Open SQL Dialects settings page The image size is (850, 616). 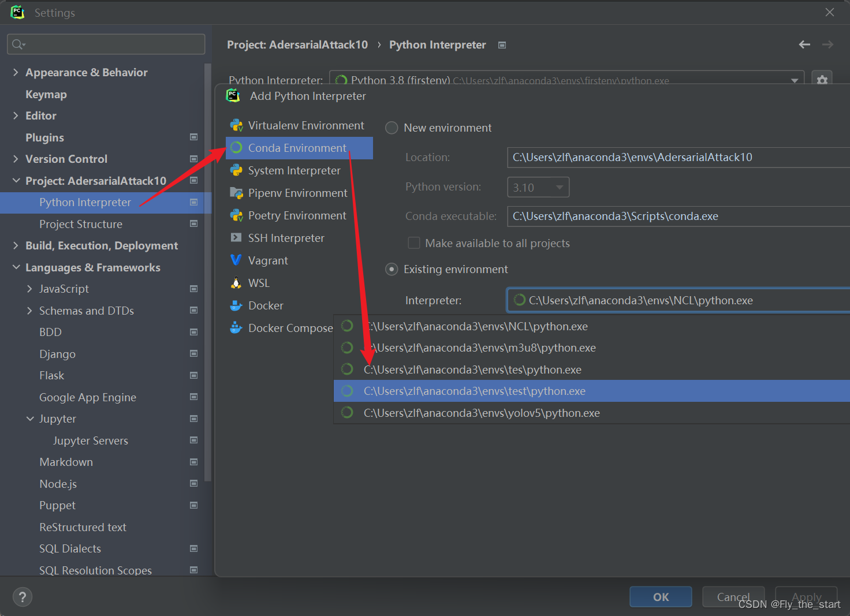[x=70, y=548]
